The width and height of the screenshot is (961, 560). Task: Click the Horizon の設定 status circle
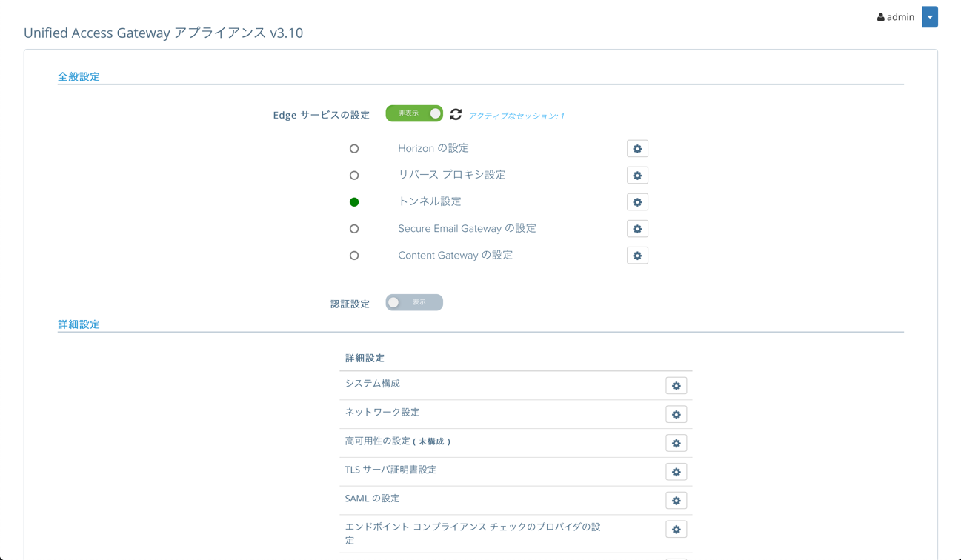pyautogui.click(x=354, y=149)
